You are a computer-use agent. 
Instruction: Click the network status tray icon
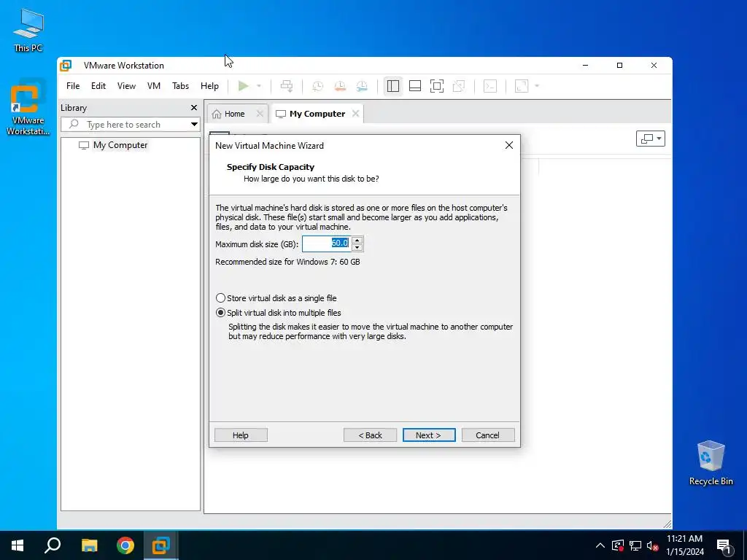[635, 545]
